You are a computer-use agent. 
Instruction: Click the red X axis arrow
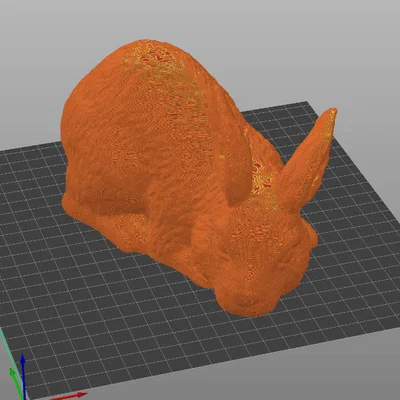pos(68,396)
